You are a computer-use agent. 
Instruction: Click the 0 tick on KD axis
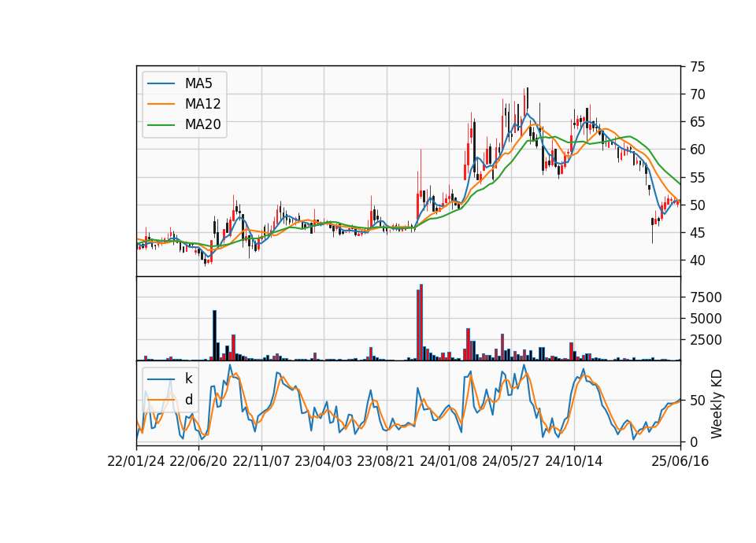point(694,441)
